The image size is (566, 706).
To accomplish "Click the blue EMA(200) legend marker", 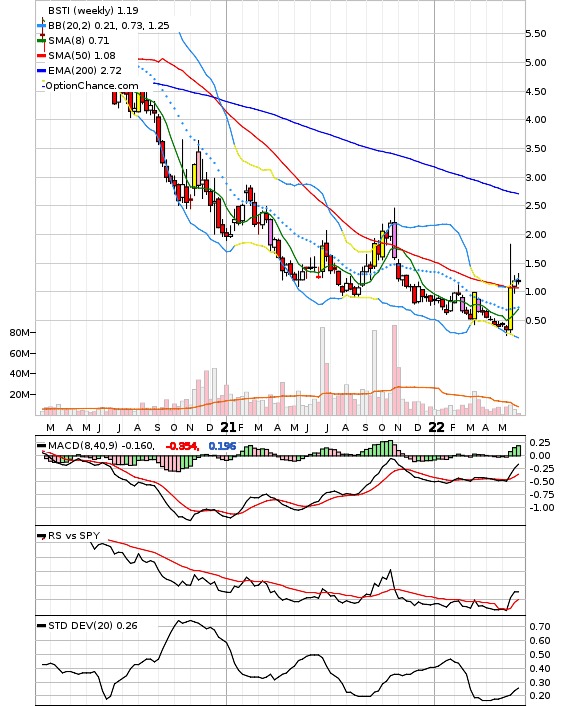I will 41,70.
